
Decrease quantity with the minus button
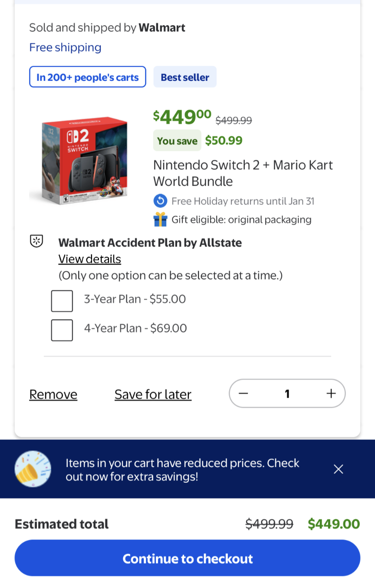click(x=243, y=393)
